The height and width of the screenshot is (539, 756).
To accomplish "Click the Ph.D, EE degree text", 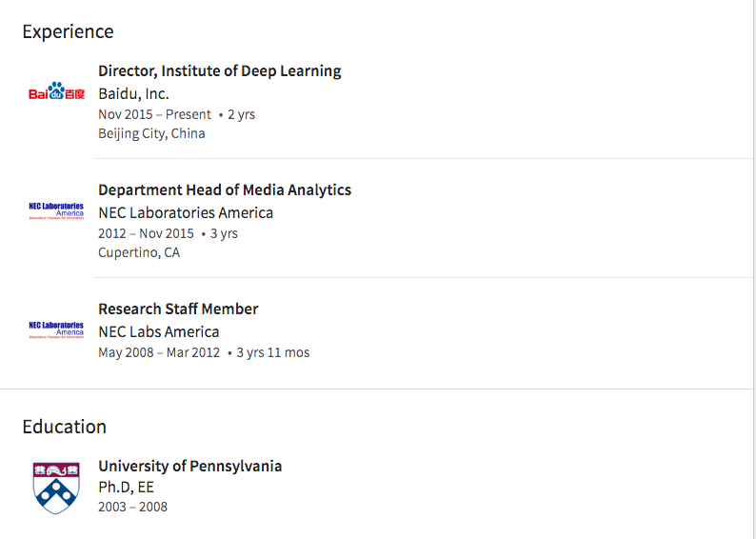I will tap(126, 487).
